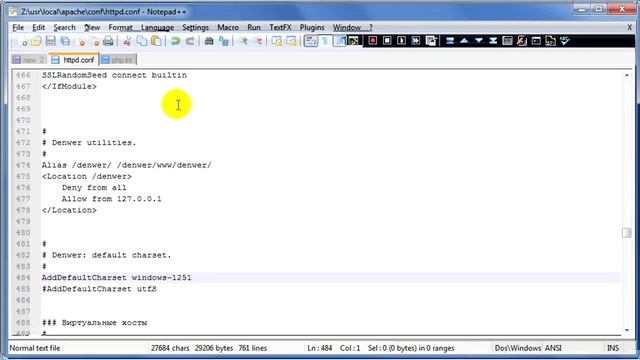Switch to the php.ini tab

(x=118, y=60)
